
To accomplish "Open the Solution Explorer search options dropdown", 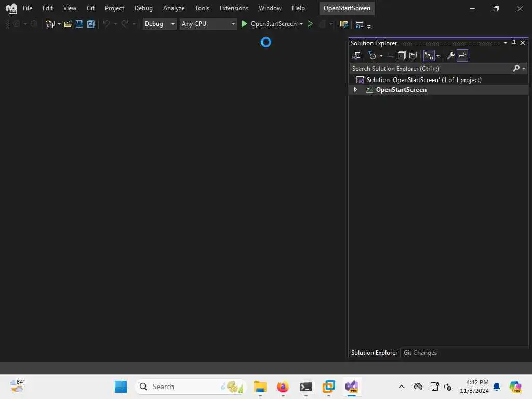I will (524, 69).
